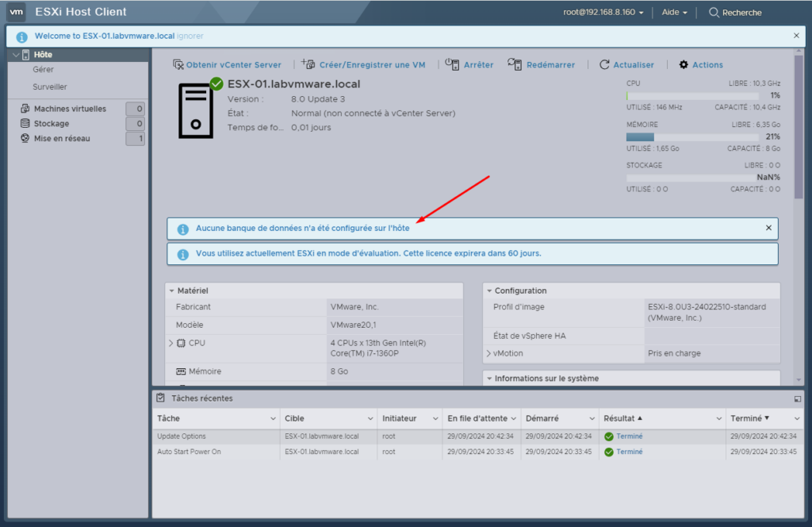The width and height of the screenshot is (812, 527).
Task: Open the Aide menu
Action: pos(673,12)
